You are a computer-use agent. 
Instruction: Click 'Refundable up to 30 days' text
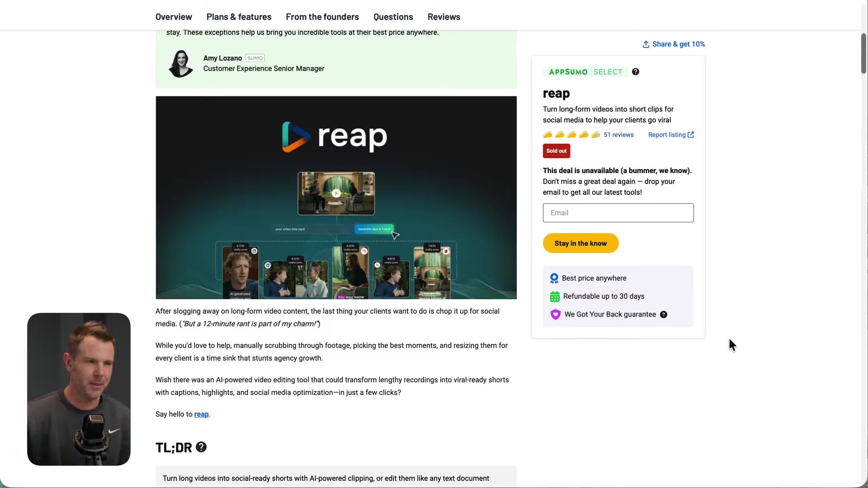click(604, 296)
